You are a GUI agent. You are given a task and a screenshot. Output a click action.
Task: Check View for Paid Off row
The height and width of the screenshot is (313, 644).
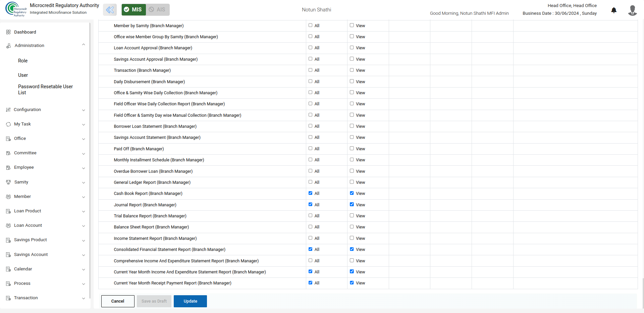(x=352, y=148)
